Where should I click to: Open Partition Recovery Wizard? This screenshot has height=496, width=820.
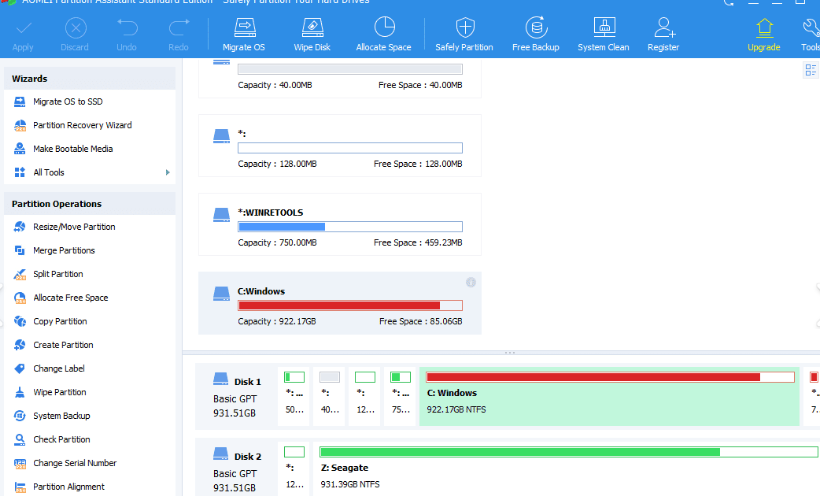(82, 125)
